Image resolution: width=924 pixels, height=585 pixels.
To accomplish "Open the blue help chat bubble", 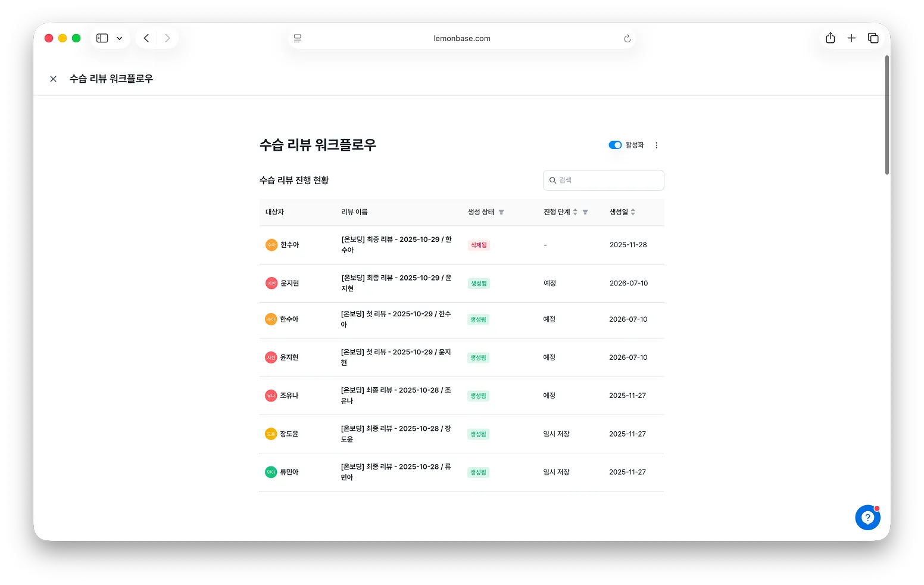I will pyautogui.click(x=867, y=518).
